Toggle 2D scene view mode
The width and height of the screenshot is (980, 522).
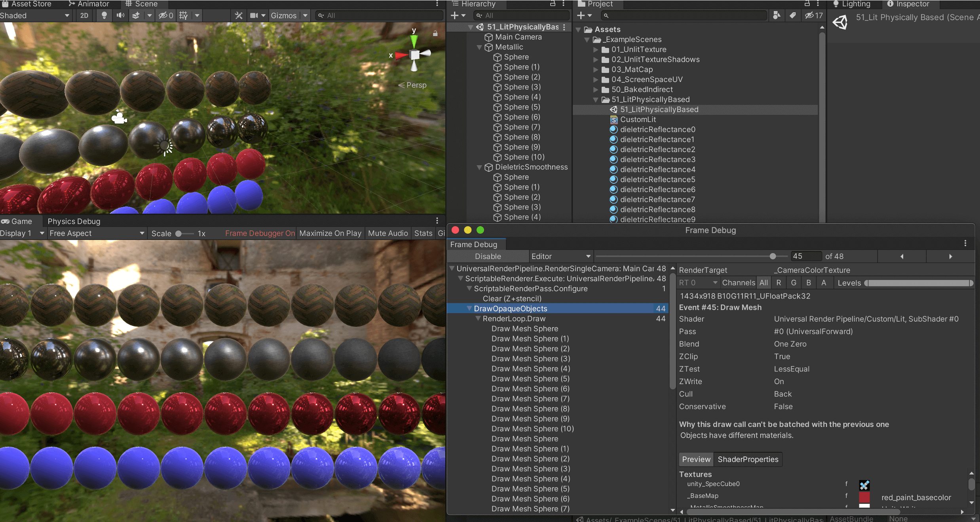click(x=84, y=15)
